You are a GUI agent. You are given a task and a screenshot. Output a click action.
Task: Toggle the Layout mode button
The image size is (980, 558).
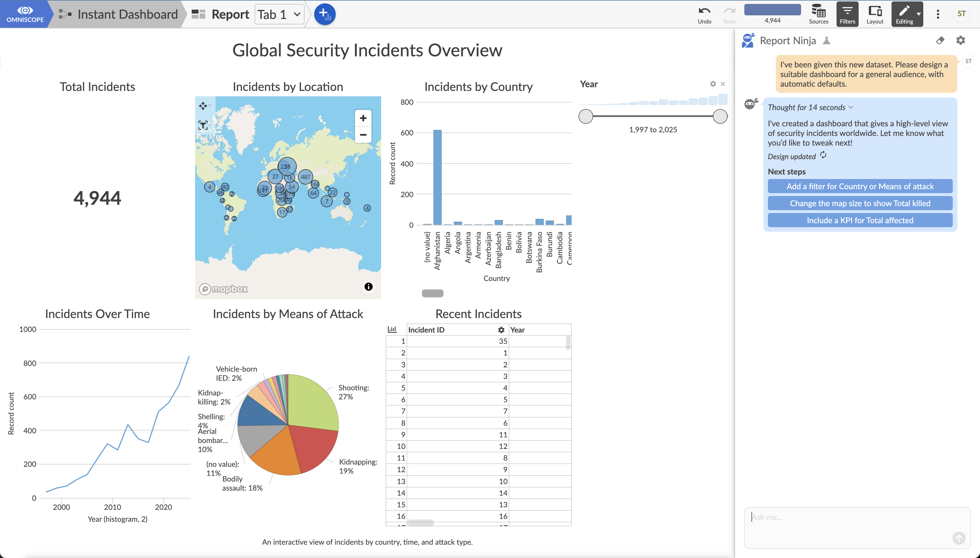875,14
